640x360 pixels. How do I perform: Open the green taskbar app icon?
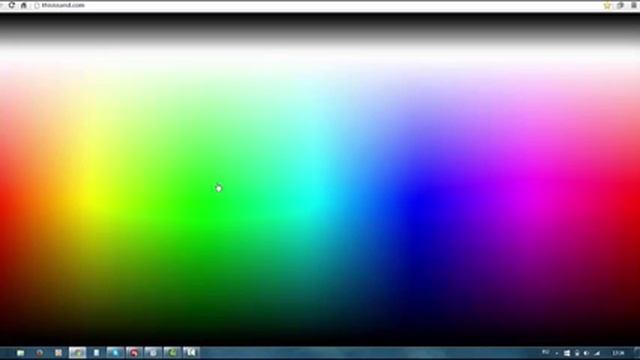coord(172,353)
